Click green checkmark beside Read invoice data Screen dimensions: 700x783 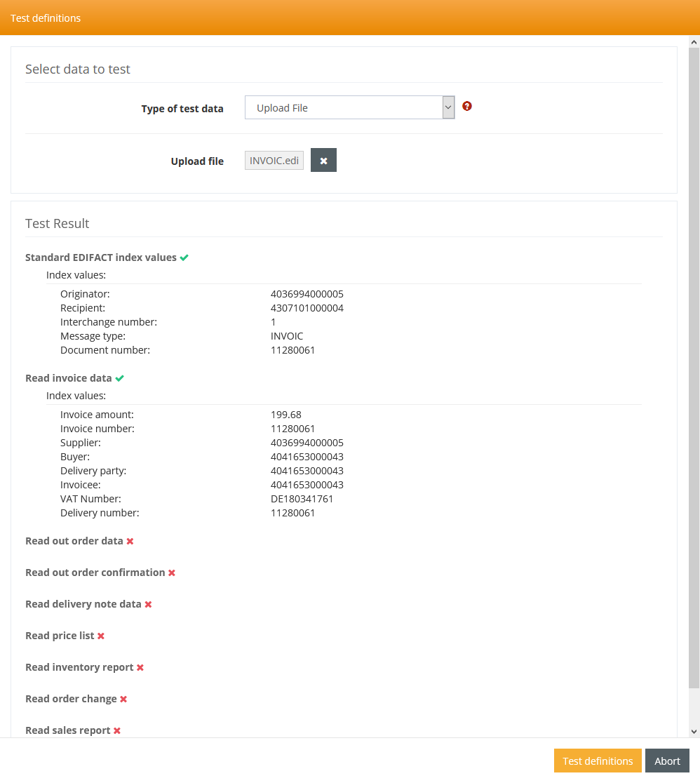120,378
